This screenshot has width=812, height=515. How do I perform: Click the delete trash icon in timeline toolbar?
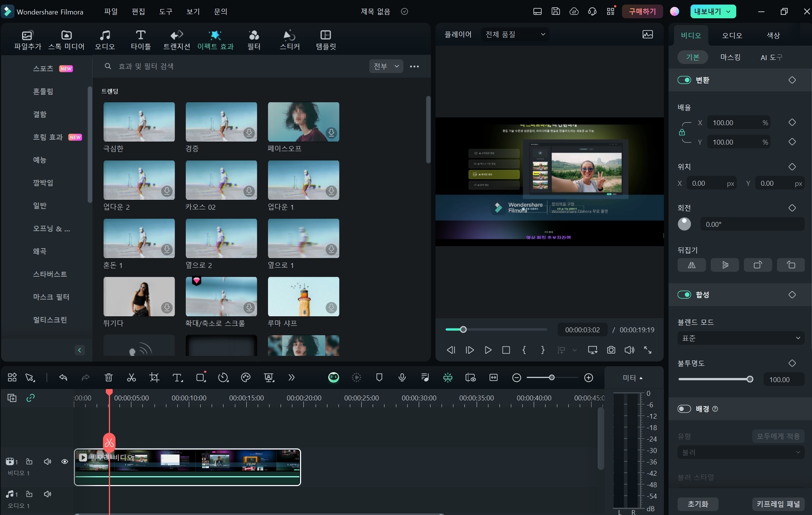coord(108,377)
